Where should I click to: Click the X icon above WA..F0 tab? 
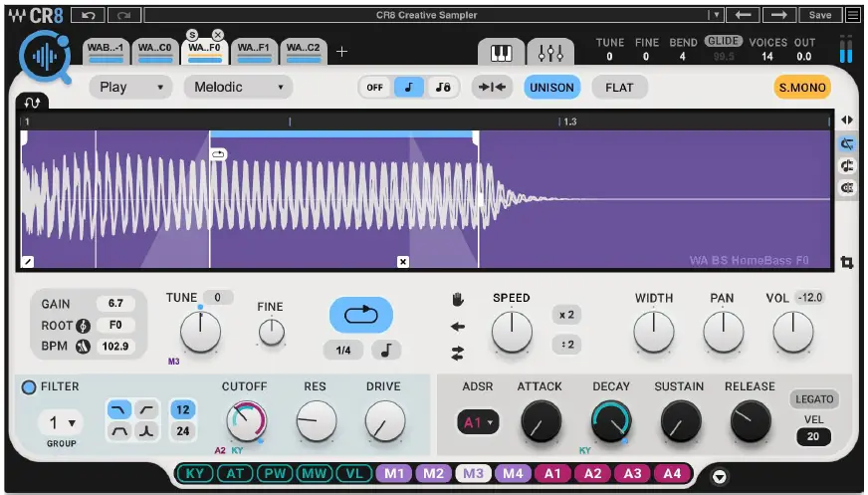click(218, 35)
